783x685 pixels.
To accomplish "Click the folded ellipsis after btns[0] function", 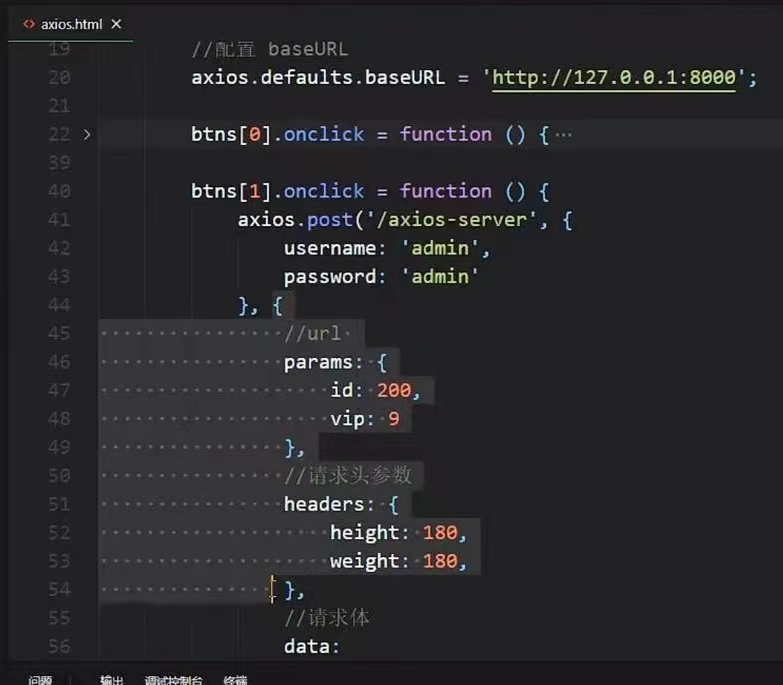I will click(x=564, y=134).
